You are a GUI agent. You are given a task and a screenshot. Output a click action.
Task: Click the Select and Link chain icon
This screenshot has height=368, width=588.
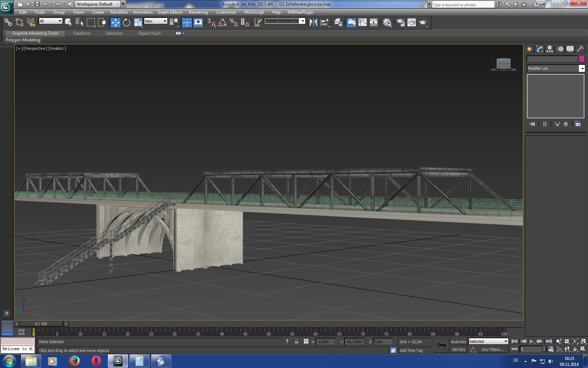coord(8,22)
